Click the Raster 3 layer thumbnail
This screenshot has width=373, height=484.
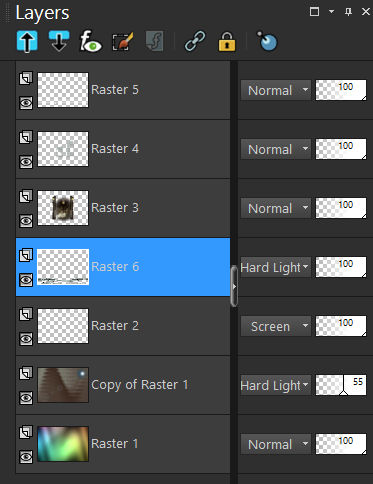[63, 208]
